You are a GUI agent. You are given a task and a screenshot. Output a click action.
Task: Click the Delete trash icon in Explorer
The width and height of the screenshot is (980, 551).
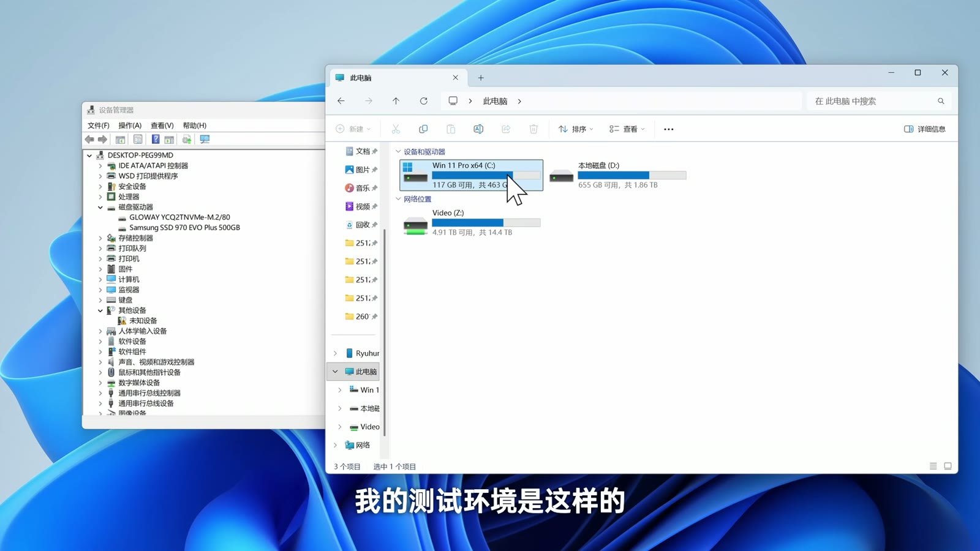click(x=533, y=129)
